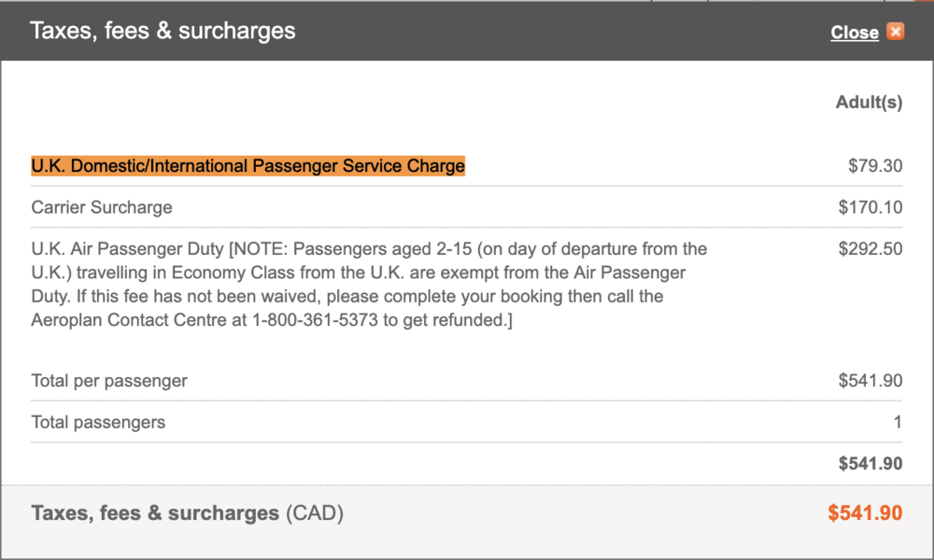Click the $170.10 carrier surcharge amount
This screenshot has height=560, width=934.
[x=870, y=207]
